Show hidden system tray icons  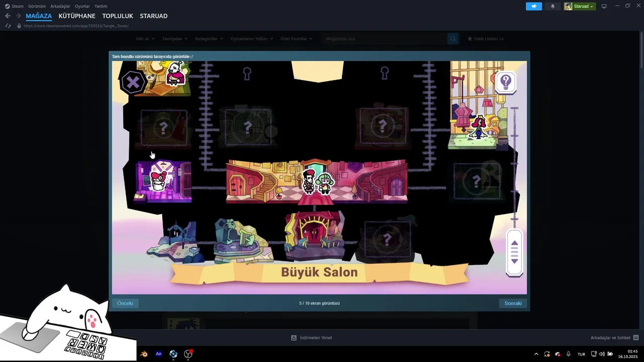(536, 354)
